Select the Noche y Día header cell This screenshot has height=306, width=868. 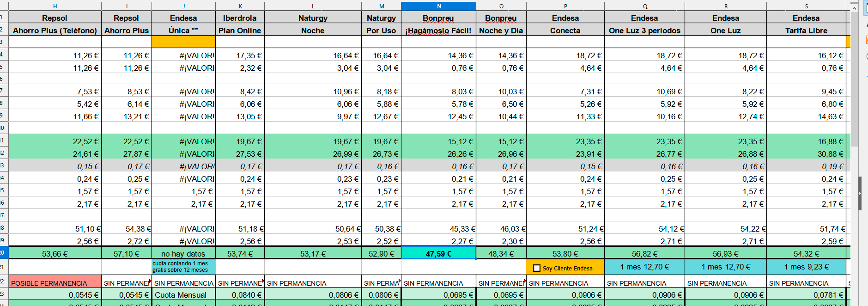coord(501,31)
